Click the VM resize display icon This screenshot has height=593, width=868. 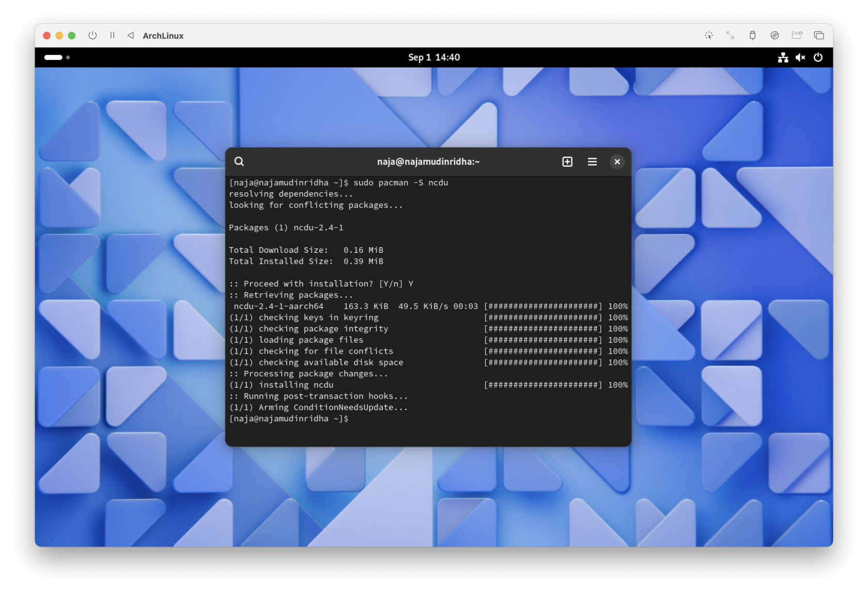tap(730, 35)
